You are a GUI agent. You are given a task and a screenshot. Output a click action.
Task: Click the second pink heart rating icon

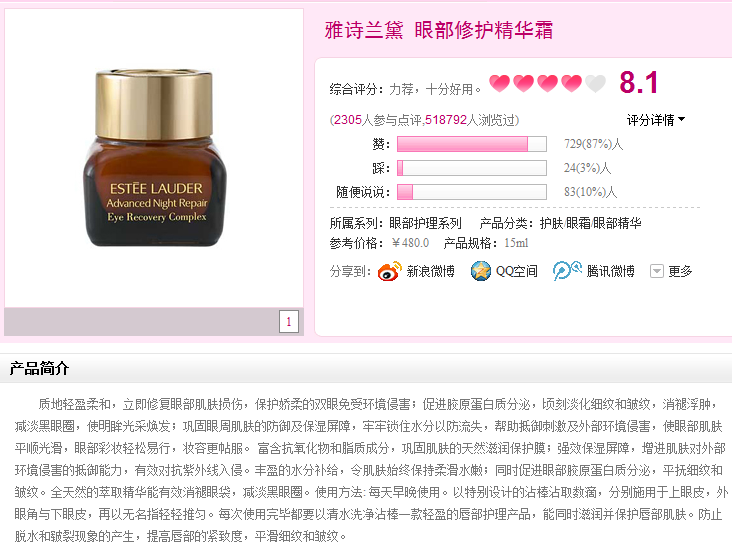point(523,84)
